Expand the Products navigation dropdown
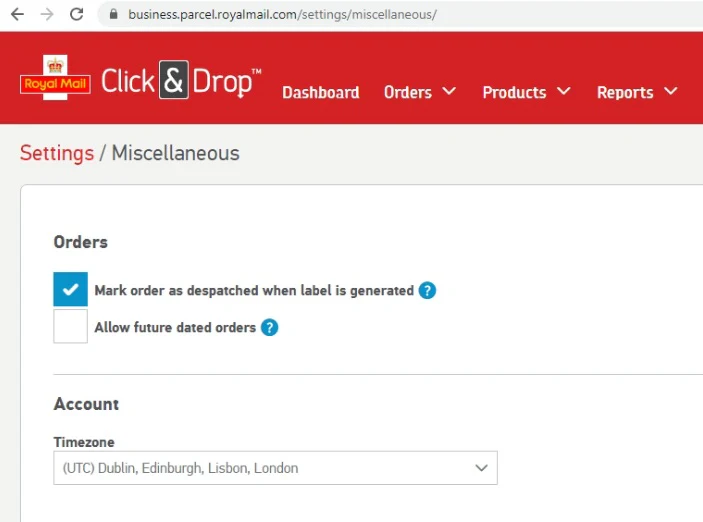 (x=526, y=92)
